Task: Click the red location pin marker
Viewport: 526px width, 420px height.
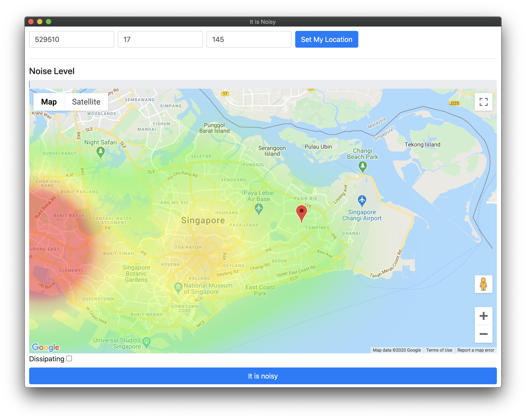Action: [x=301, y=212]
